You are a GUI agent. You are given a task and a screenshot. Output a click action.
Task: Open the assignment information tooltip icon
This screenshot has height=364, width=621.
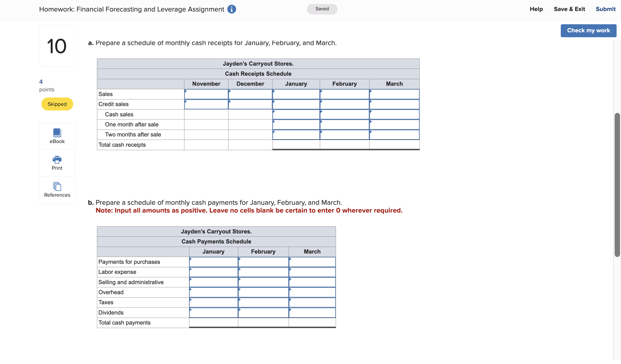tap(231, 9)
